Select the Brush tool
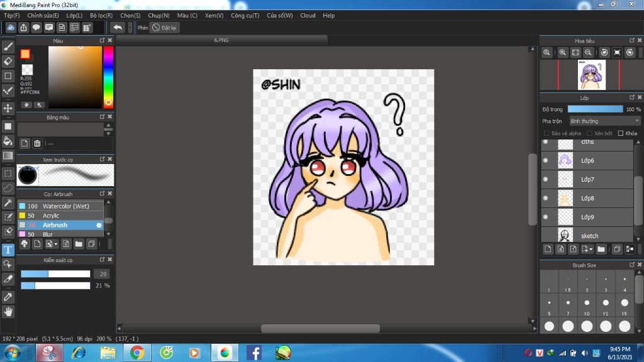The height and width of the screenshot is (362, 644). [x=8, y=47]
